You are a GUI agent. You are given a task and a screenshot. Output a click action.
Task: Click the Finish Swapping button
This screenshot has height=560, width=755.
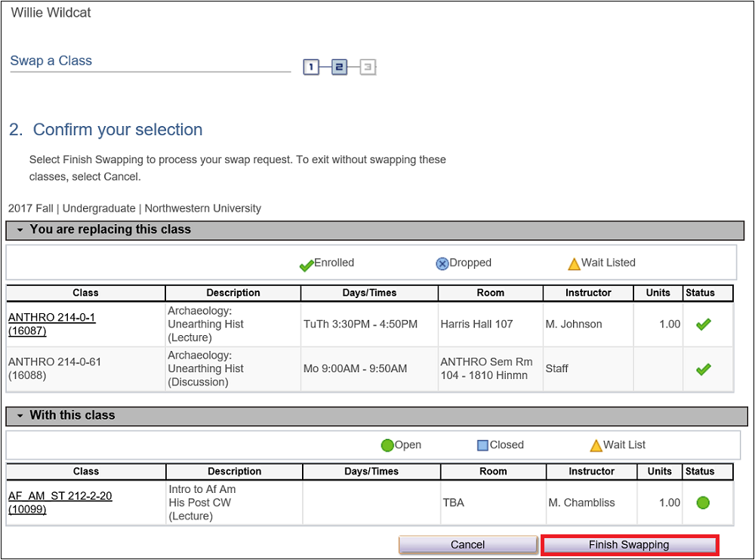(630, 545)
